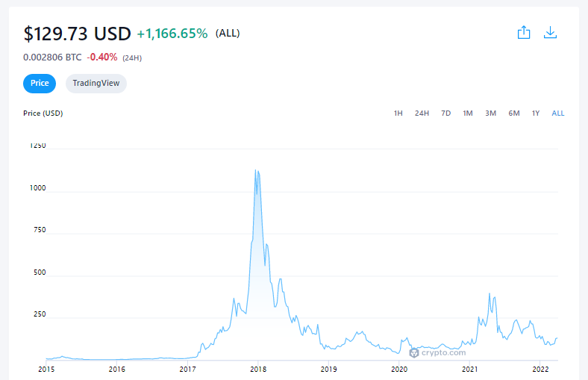588x380 pixels.
Task: Choose the 7D time range
Action: pyautogui.click(x=445, y=113)
